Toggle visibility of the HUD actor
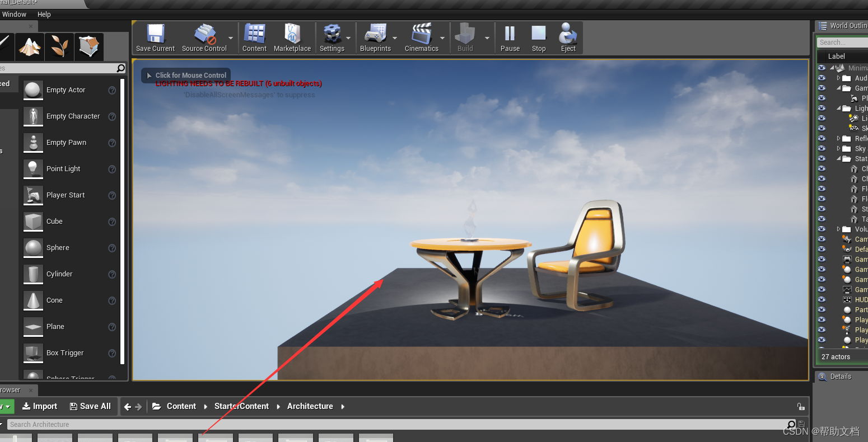Viewport: 868px width, 442px height. tap(822, 300)
